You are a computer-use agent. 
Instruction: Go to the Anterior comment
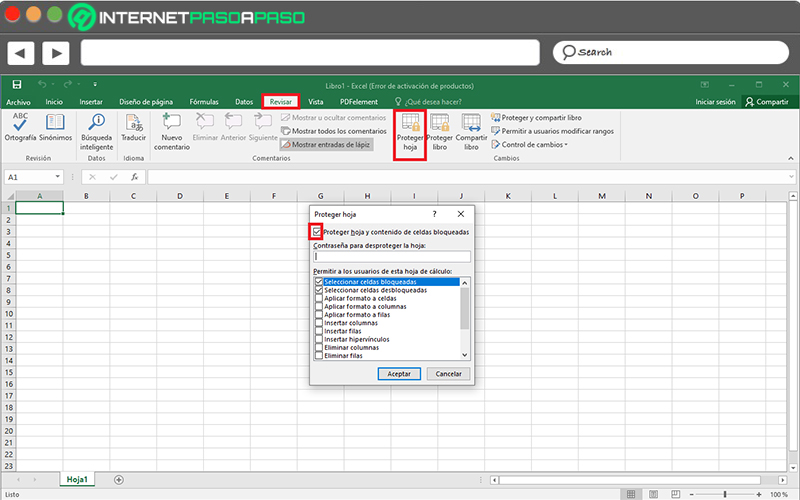pyautogui.click(x=233, y=127)
